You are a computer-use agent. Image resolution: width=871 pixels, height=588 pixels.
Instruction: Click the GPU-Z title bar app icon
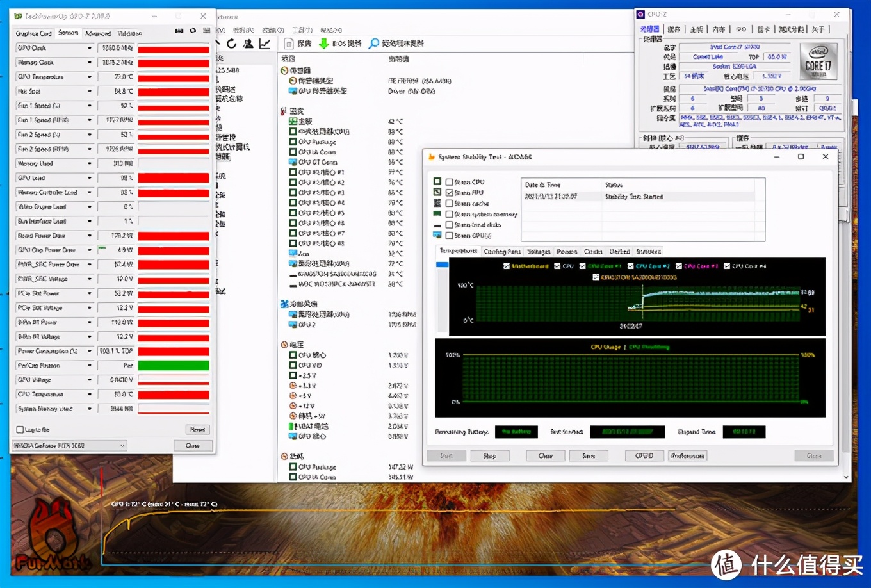click(x=18, y=16)
